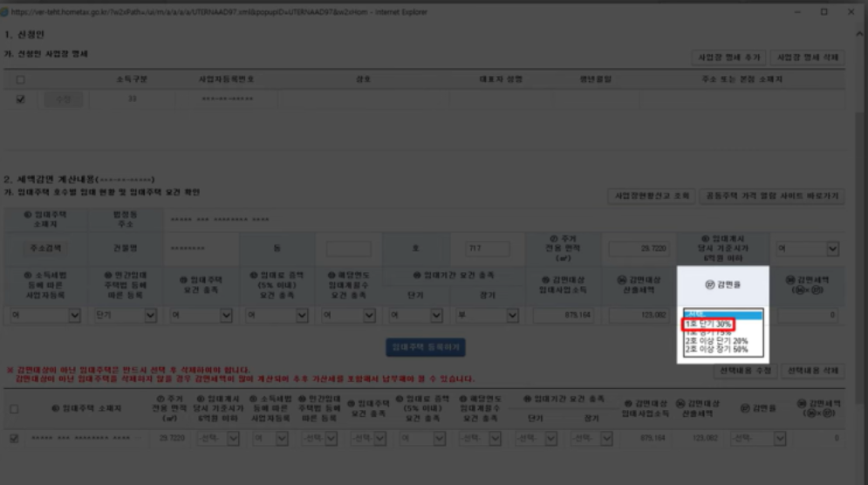The width and height of the screenshot is (868, 485).
Task: Click the 수정 button in the business row
Action: tap(63, 99)
